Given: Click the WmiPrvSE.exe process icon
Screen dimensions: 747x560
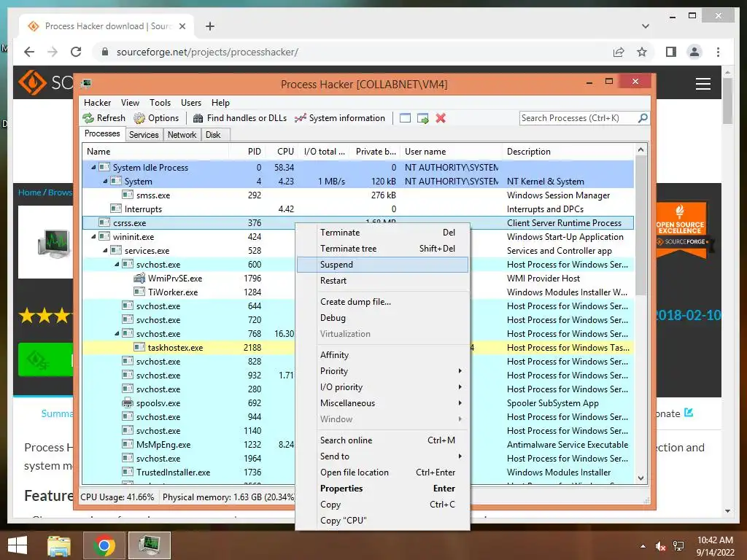Looking at the screenshot, I should tap(139, 278).
